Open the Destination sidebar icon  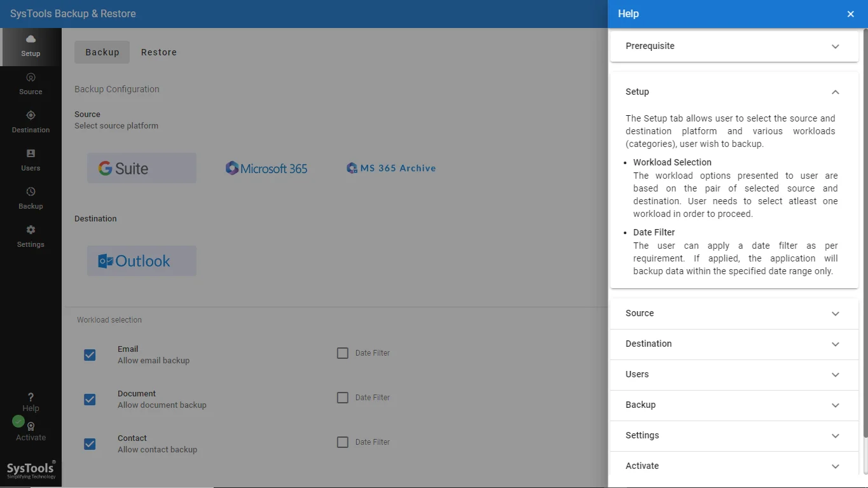[x=31, y=115]
